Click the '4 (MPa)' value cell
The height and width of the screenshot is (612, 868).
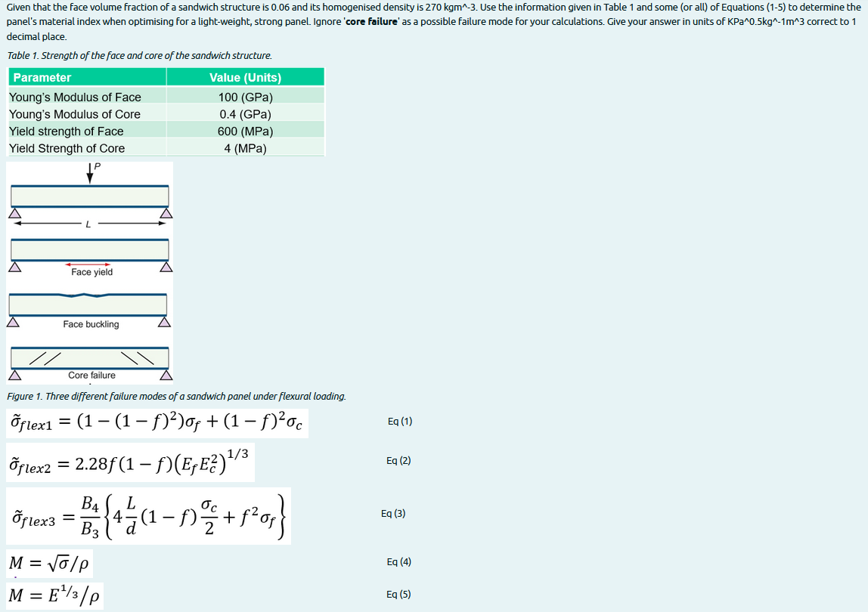click(x=245, y=148)
